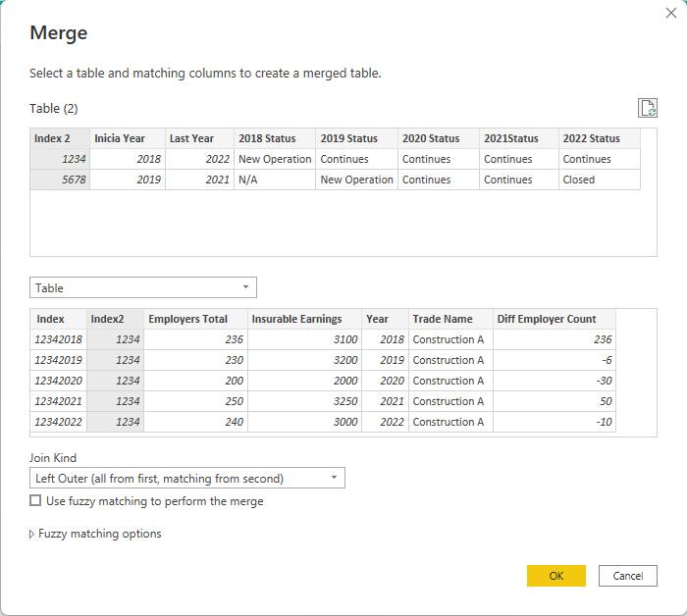
Task: Select the Index column header in lower table
Action: (58, 319)
